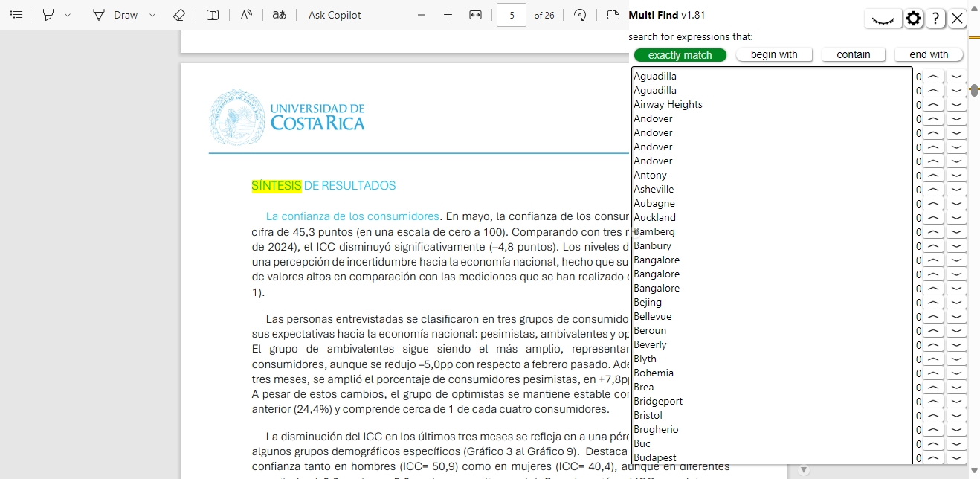Screen dimensions: 980x479
Task: Click the Asheville search term
Action: click(x=654, y=190)
